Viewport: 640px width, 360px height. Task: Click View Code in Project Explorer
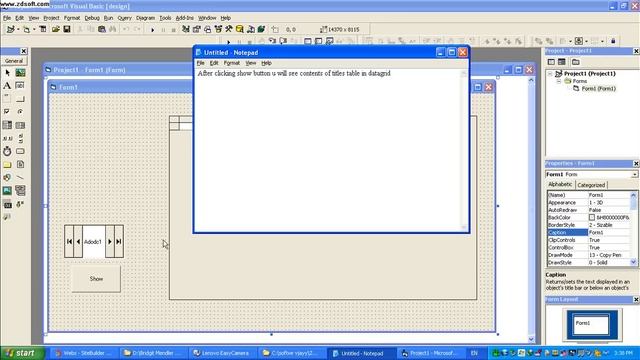(x=551, y=62)
